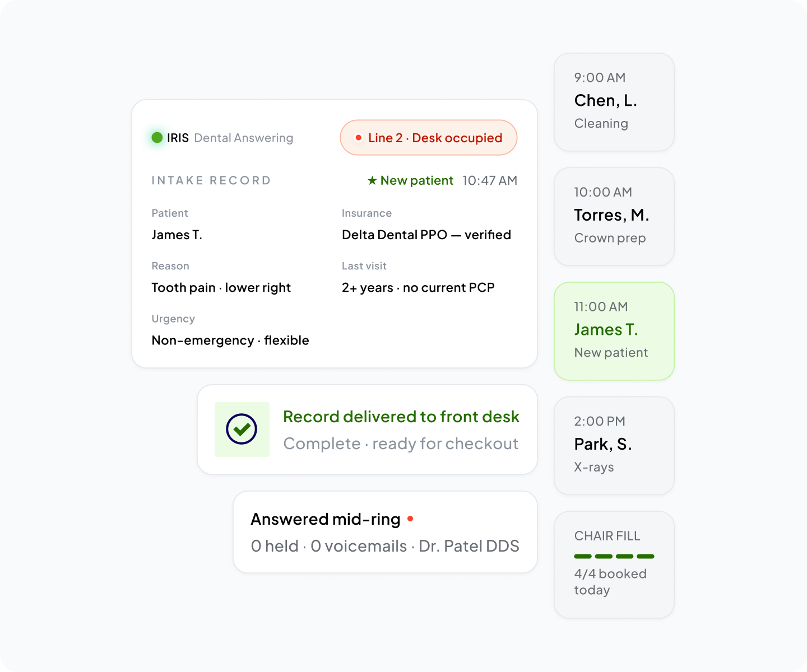
Task: Click the checkmark icon beside Record delivered
Action: click(242, 430)
